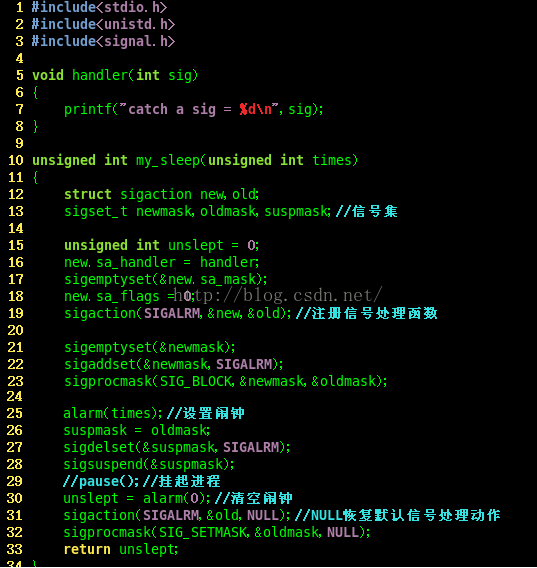Click the comment "//NULL恢复默认信号处理动作"
Viewport: 537px width, 568px height.
397,515
